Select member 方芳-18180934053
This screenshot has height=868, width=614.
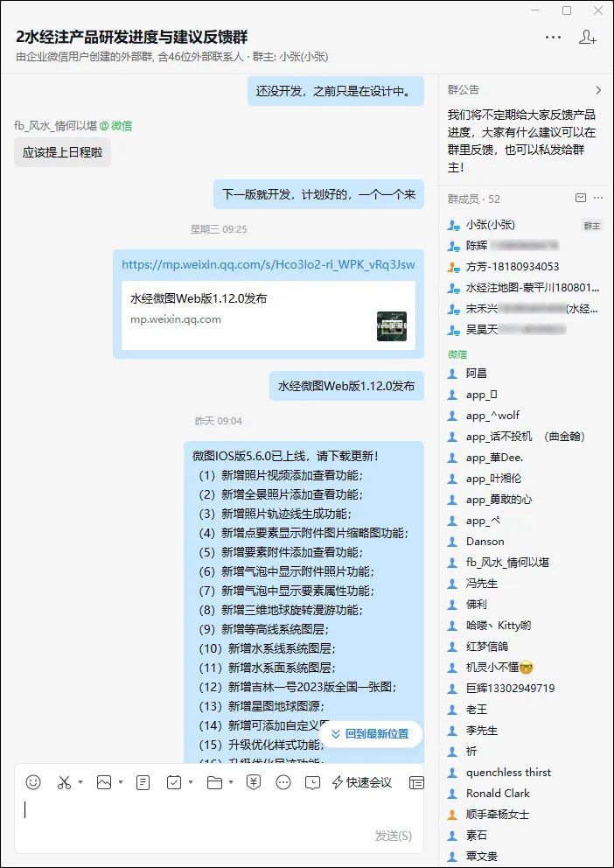click(x=526, y=267)
